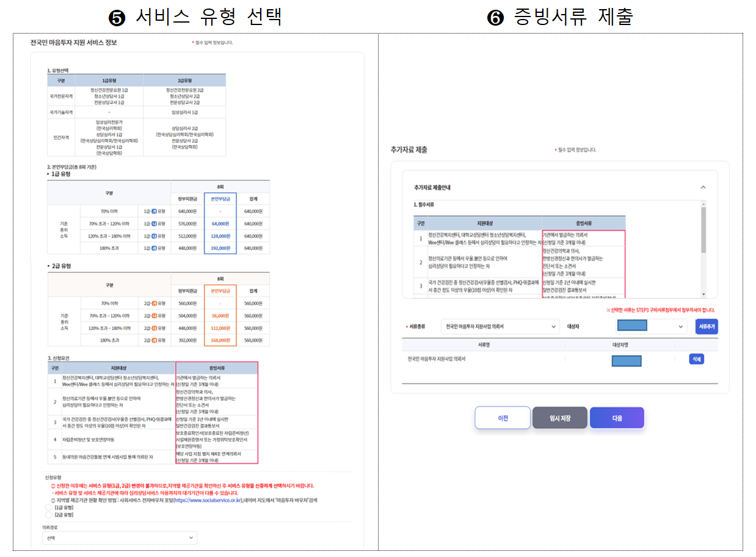Image resolution: width=756 pixels, height=557 pixels.
Task: Click the 128,000원 본인부담금 cell
Action: pos(220,236)
